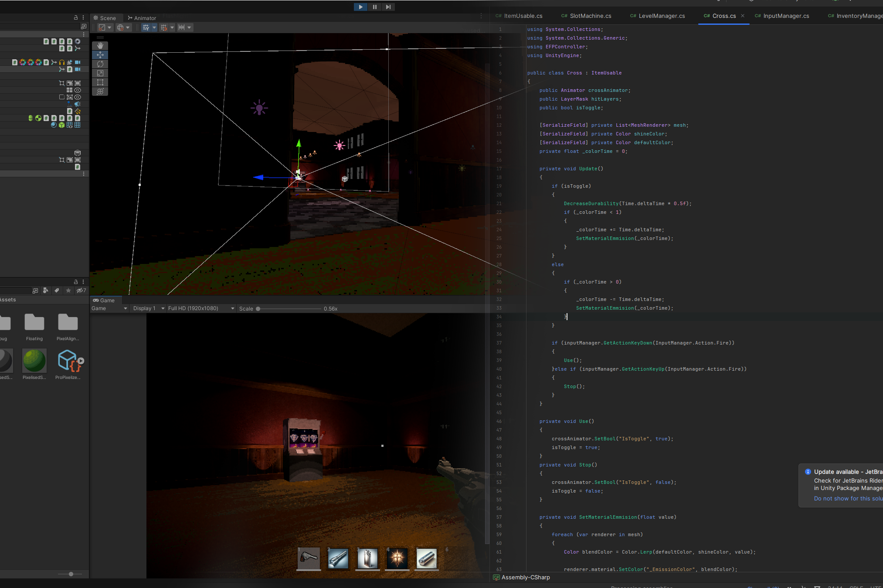Image resolution: width=883 pixels, height=588 pixels.
Task: Toggle the lock on the top-left panel
Action: pyautogui.click(x=75, y=18)
